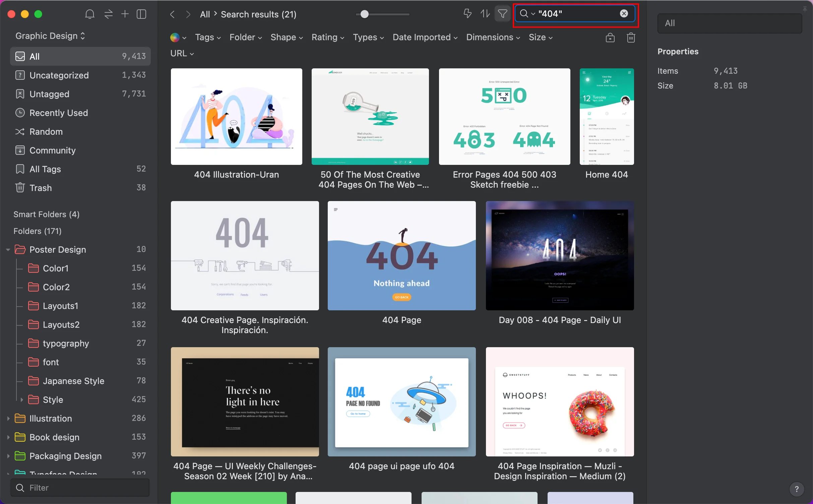Select Untagged in the sidebar
Screen dimensions: 813x504
click(80, 94)
